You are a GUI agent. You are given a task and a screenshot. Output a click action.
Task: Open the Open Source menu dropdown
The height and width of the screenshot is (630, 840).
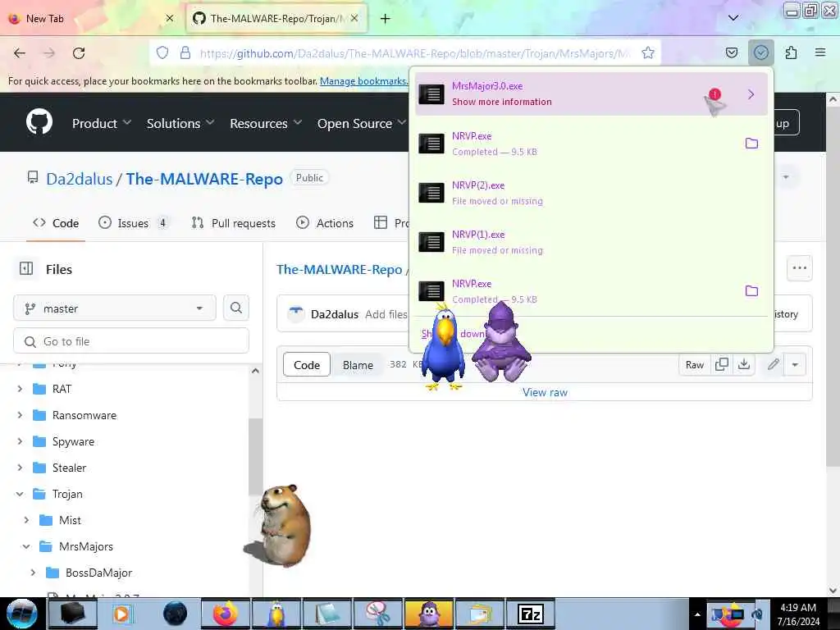361,123
